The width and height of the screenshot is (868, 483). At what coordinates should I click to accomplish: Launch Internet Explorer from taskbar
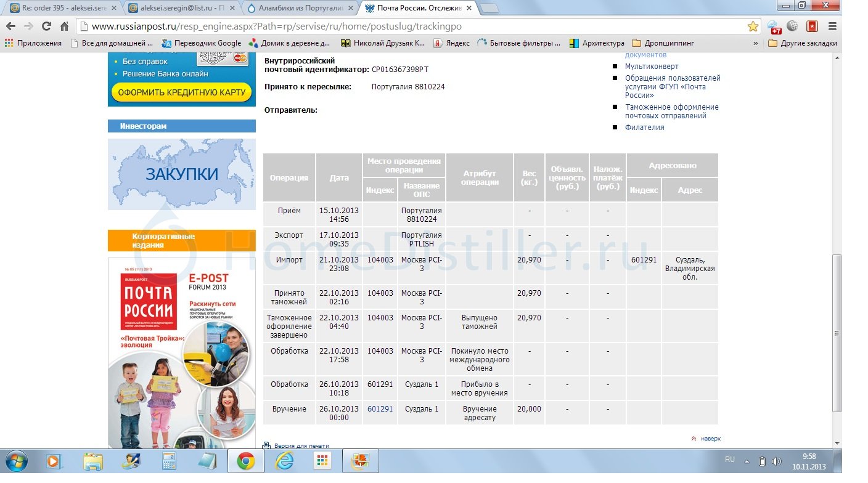284,461
